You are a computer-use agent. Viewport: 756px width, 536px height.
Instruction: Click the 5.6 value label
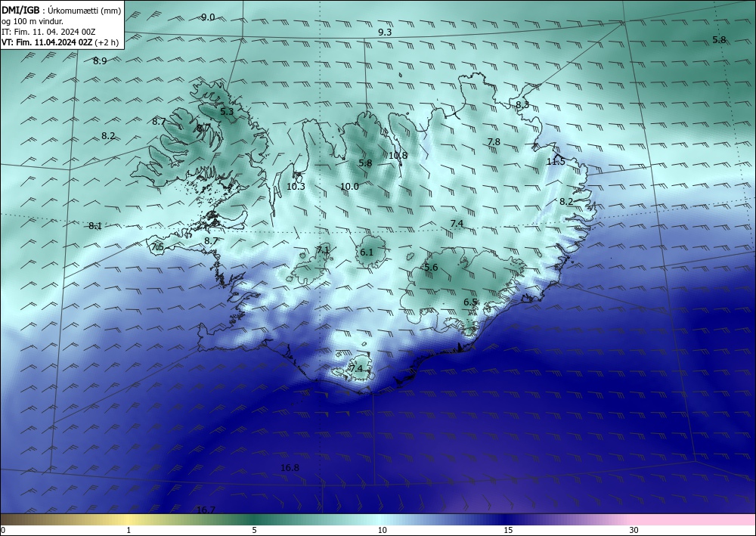pyautogui.click(x=431, y=267)
